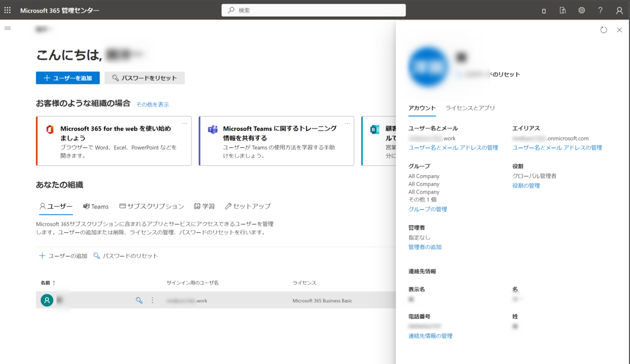Open the app launcher waffle icon

(7, 10)
